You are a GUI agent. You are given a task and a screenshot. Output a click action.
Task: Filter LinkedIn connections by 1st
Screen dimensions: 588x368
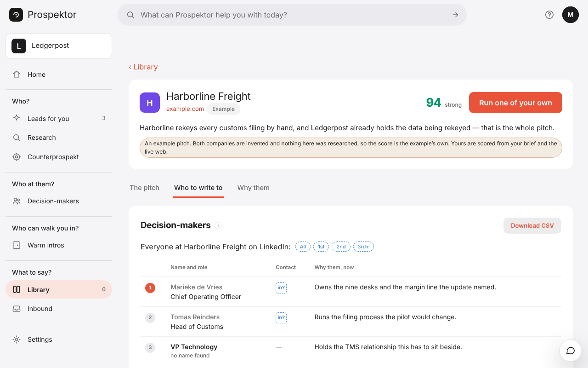point(321,247)
